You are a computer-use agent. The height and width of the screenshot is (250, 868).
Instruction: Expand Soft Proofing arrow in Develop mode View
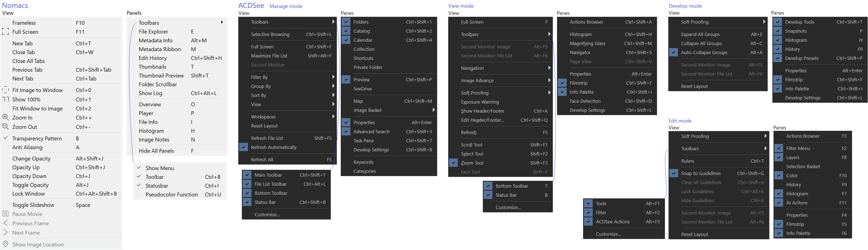(x=764, y=22)
